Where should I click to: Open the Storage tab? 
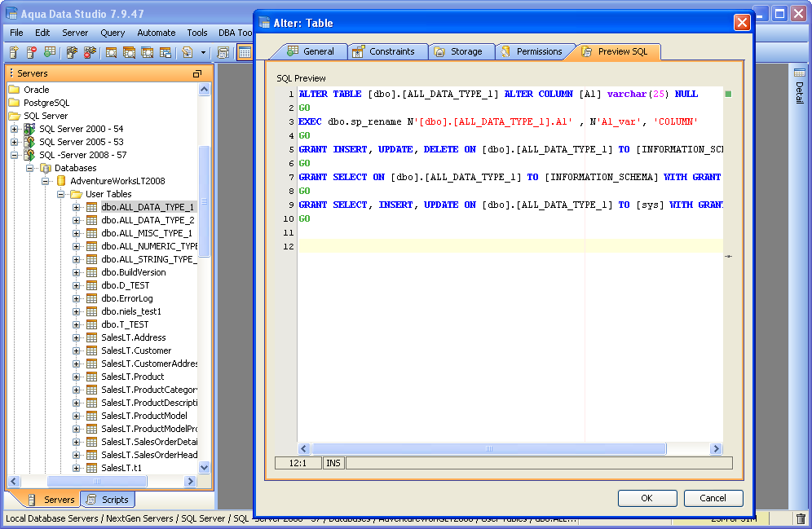click(x=466, y=51)
